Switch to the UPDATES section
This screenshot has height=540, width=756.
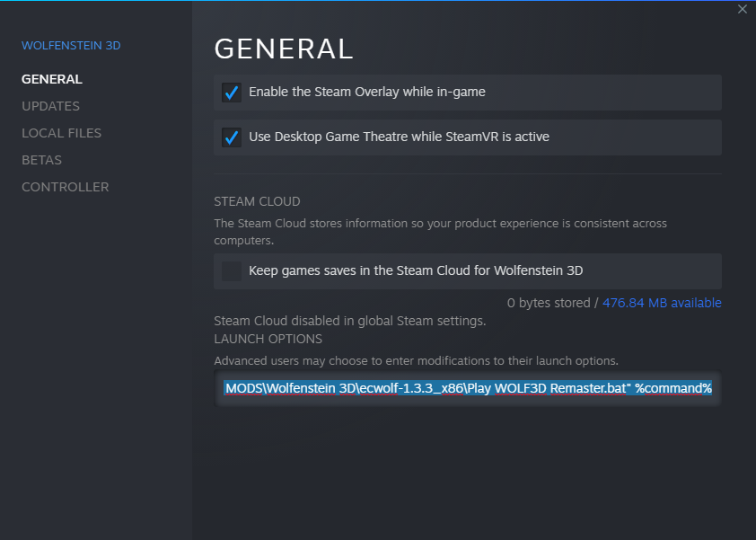50,106
